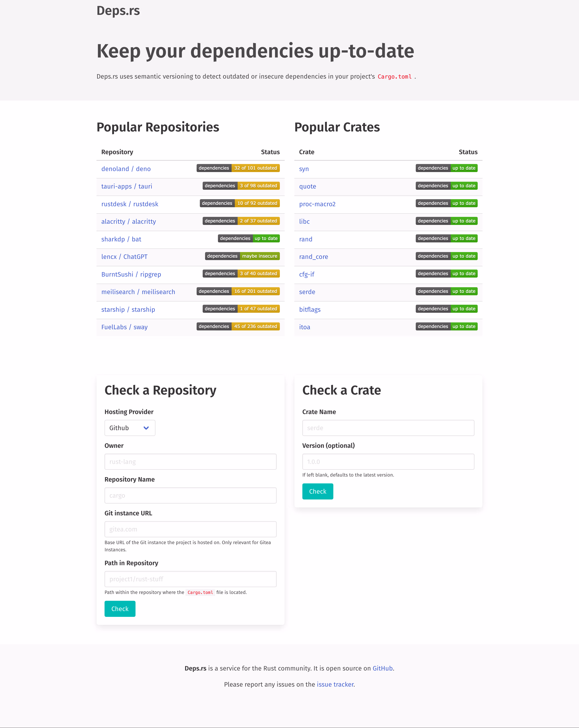
Task: Click the 32 of 101 outdated badge
Action: [238, 168]
